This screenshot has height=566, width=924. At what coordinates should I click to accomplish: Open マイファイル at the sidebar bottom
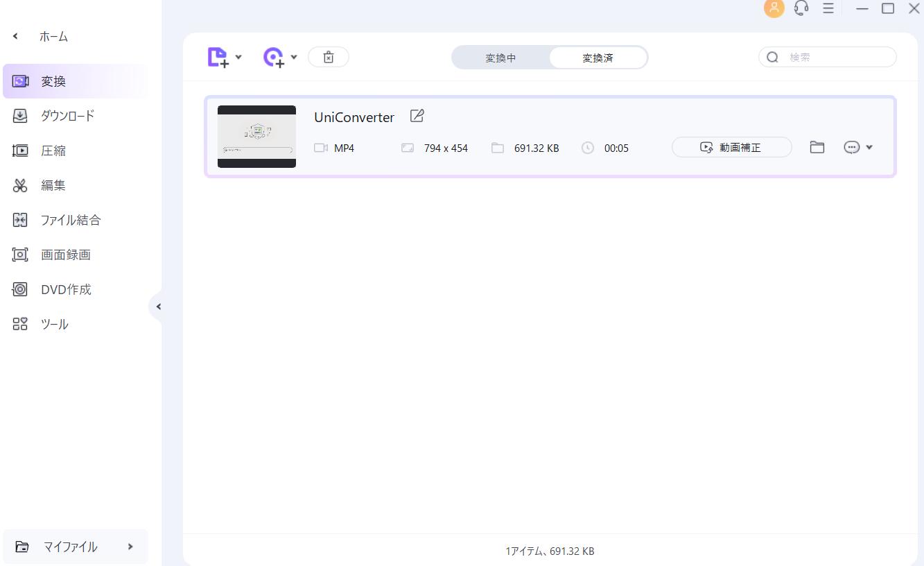click(75, 547)
